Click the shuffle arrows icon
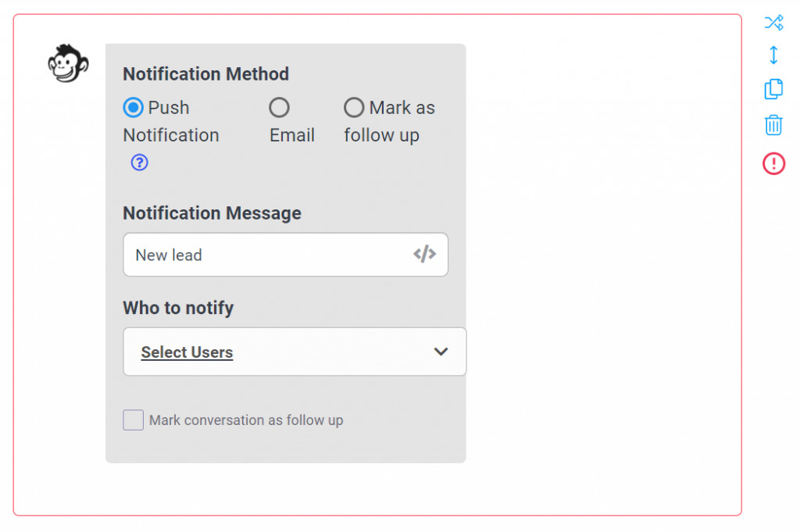The width and height of the screenshot is (800, 532). tap(773, 23)
